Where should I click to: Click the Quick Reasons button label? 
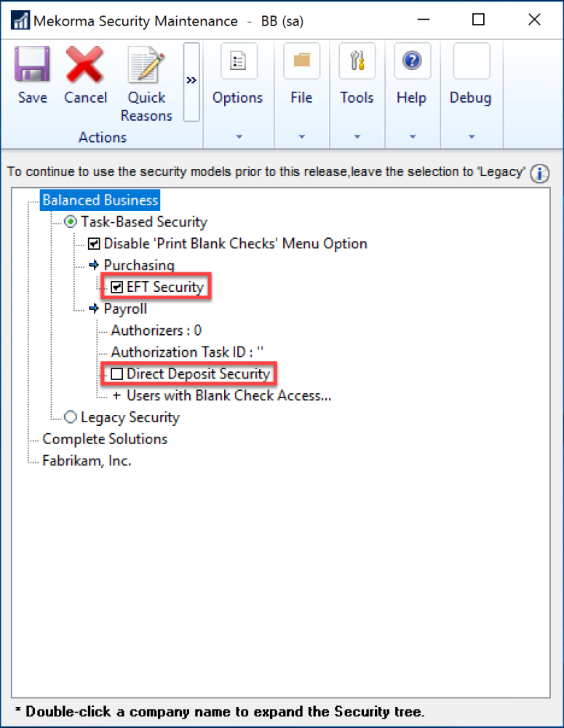[146, 107]
